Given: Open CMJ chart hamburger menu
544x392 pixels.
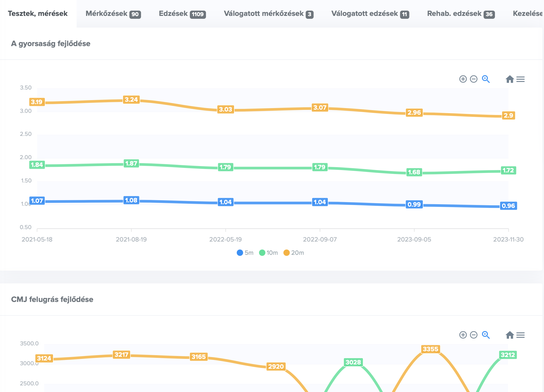Looking at the screenshot, I should coord(520,335).
